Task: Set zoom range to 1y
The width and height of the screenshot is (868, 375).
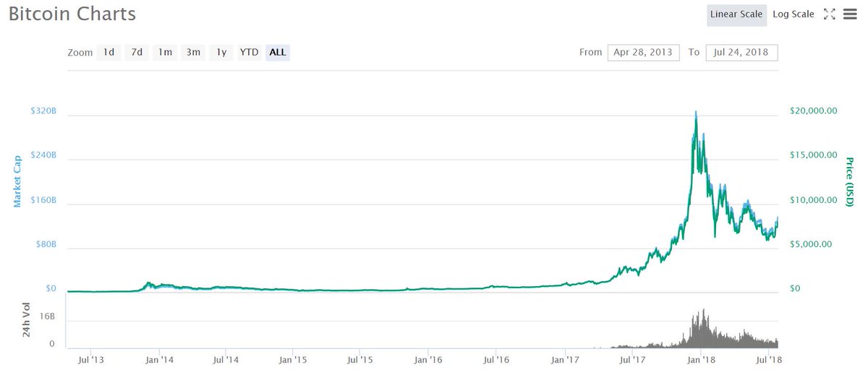Action: [x=221, y=52]
